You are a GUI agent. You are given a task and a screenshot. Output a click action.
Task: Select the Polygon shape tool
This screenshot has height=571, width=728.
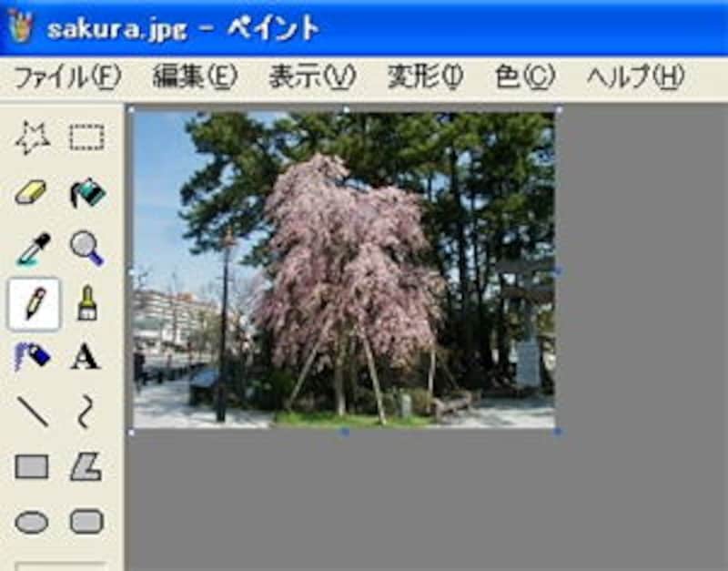tap(86, 466)
